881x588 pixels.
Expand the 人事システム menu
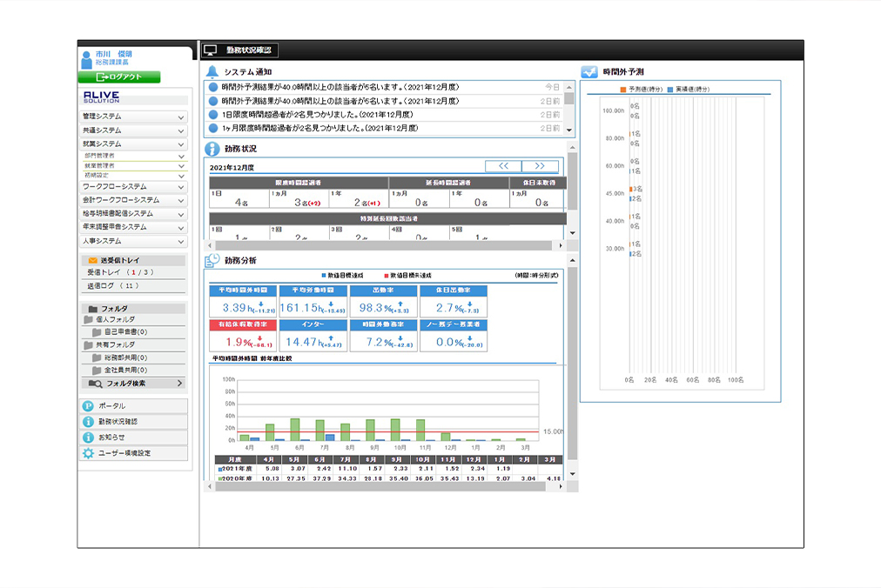pyautogui.click(x=180, y=241)
